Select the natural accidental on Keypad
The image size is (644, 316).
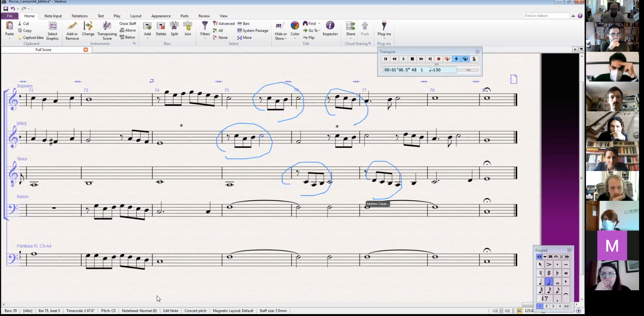pyautogui.click(x=540, y=273)
